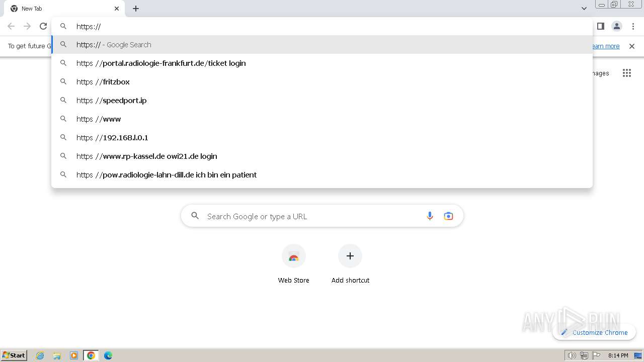Click the Chrome taskbar icon
Screen dimensions: 644x362
(x=91, y=355)
